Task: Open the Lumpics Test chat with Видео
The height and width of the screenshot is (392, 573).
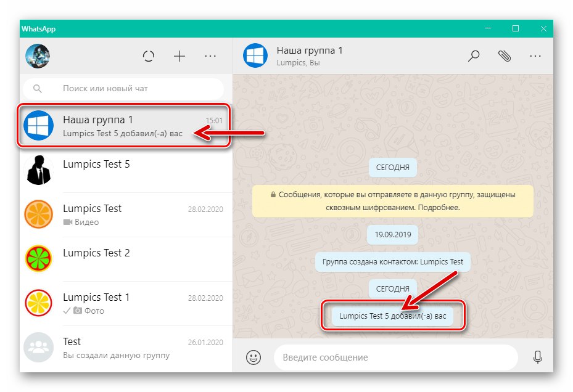Action: [126, 215]
